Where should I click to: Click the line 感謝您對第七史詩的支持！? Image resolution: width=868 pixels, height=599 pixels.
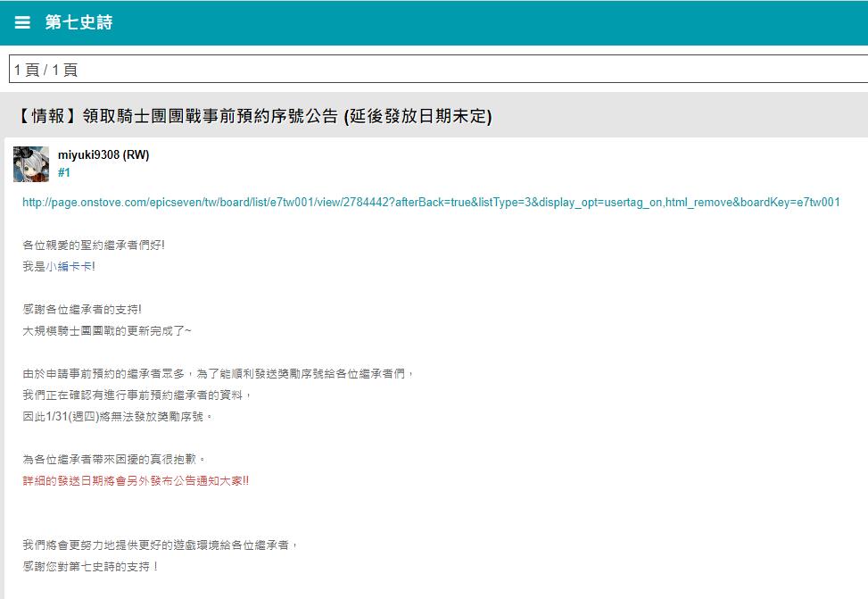[91, 566]
